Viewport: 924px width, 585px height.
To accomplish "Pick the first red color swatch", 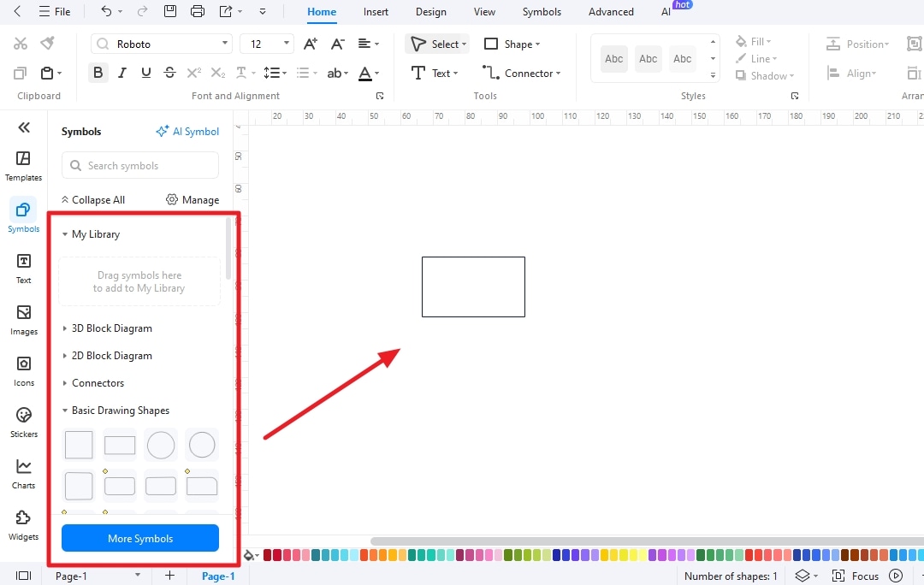I will pyautogui.click(x=267, y=555).
